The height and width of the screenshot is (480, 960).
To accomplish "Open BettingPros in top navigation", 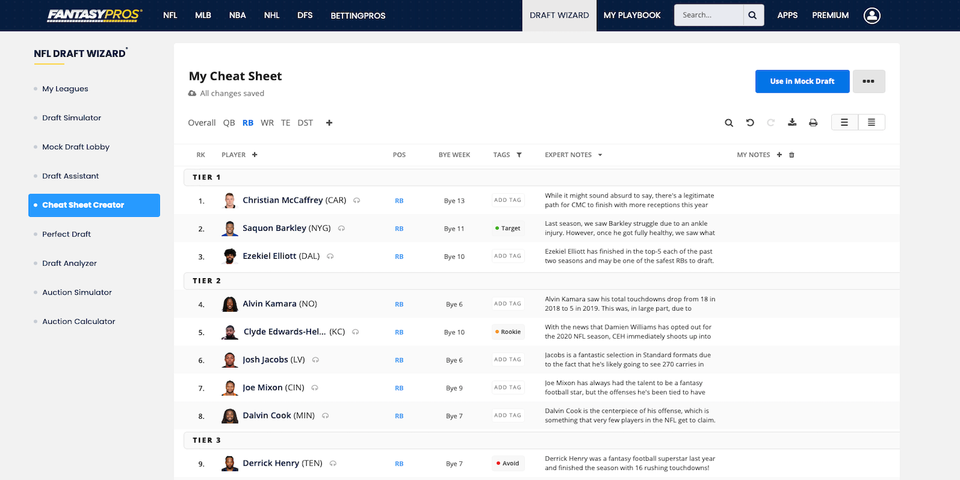I will click(x=358, y=15).
